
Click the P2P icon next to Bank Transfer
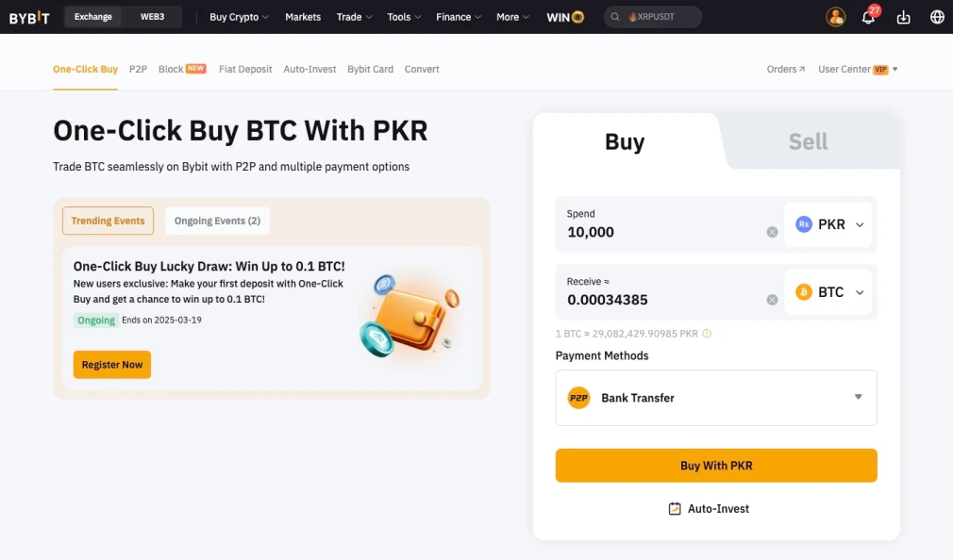(x=578, y=397)
